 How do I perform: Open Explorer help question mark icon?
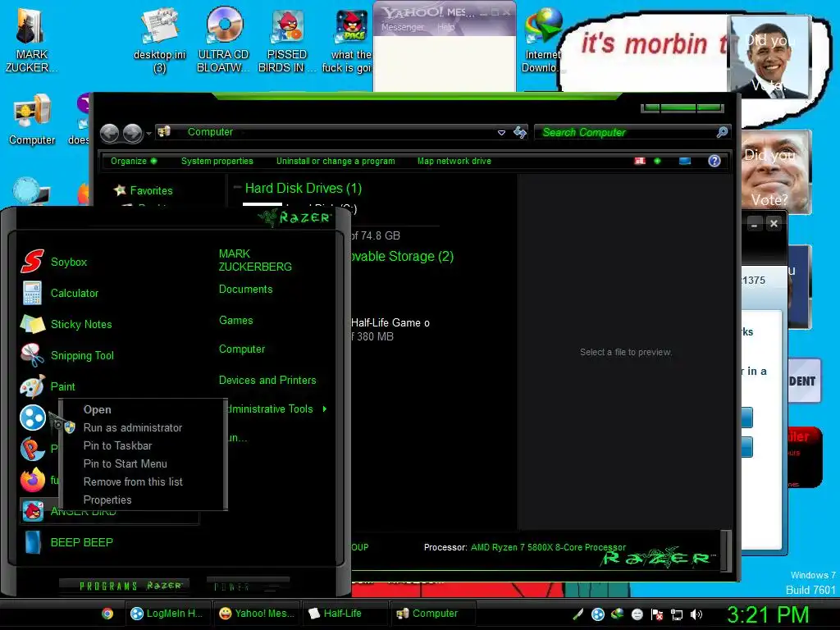point(714,161)
